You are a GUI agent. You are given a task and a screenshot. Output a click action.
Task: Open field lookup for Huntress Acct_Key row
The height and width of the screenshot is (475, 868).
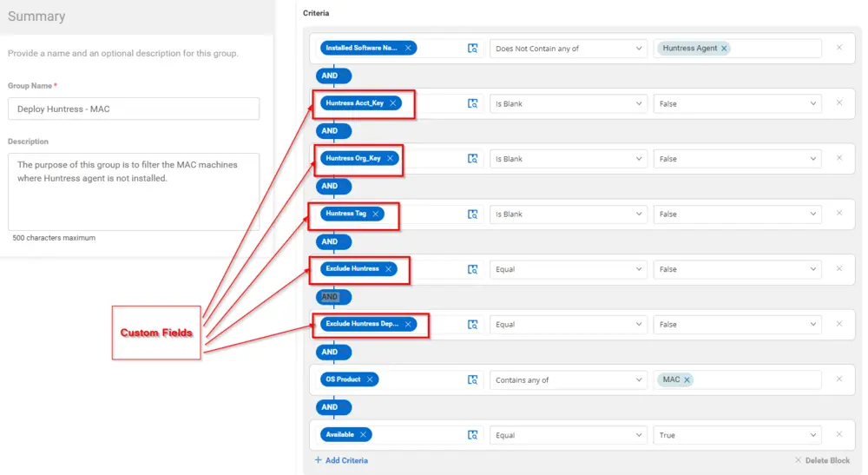(472, 103)
